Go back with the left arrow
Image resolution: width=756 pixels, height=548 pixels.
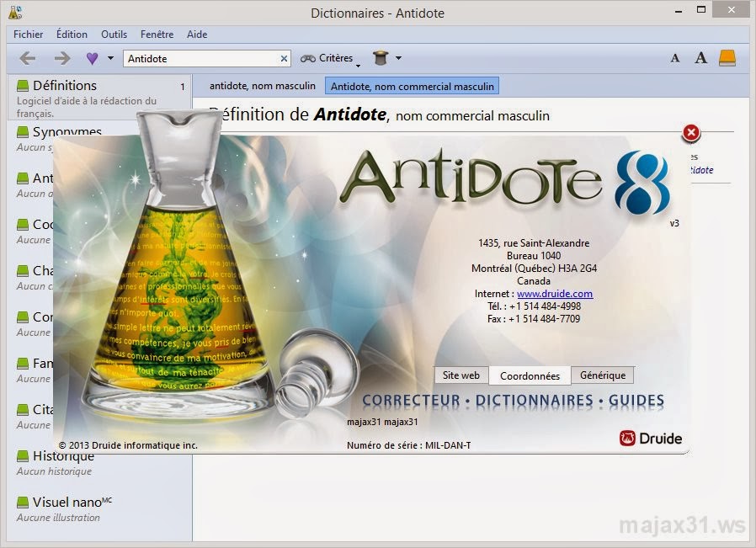[28, 59]
